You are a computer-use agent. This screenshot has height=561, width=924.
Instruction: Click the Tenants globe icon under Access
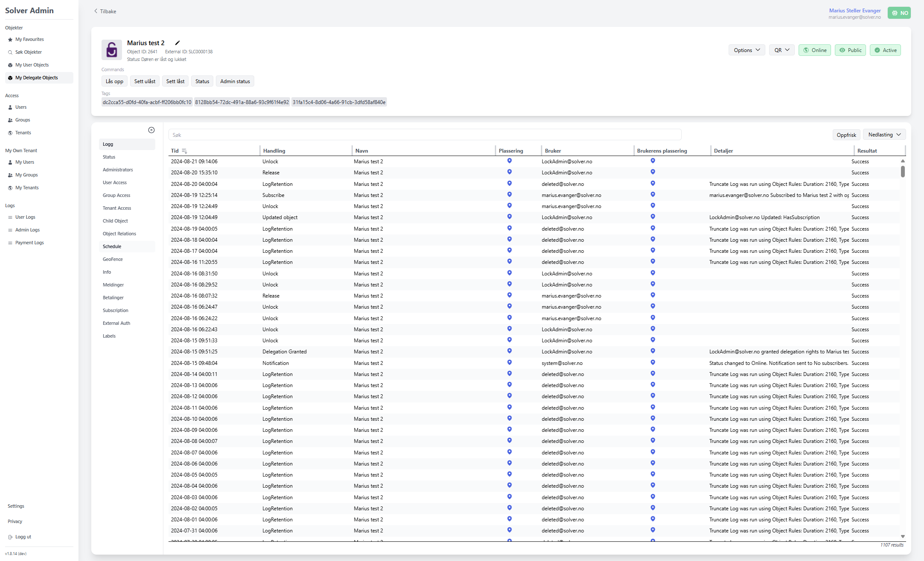[x=10, y=133]
